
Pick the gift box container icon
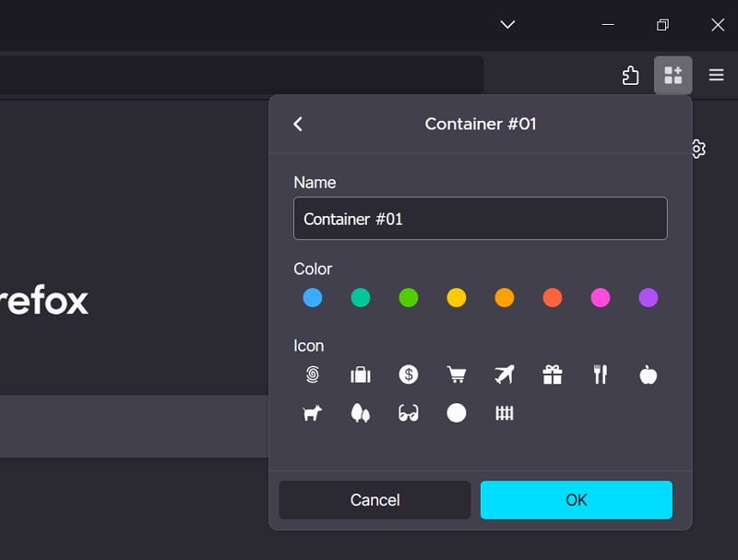(553, 375)
